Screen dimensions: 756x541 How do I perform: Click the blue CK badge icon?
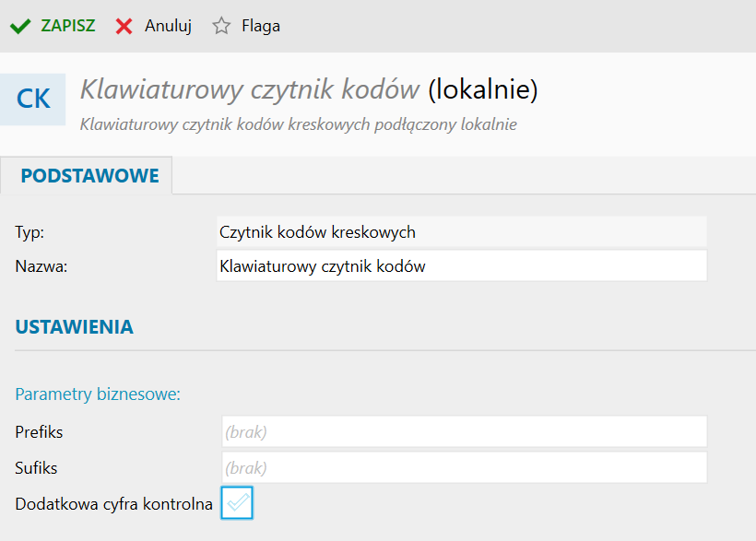[x=33, y=99]
